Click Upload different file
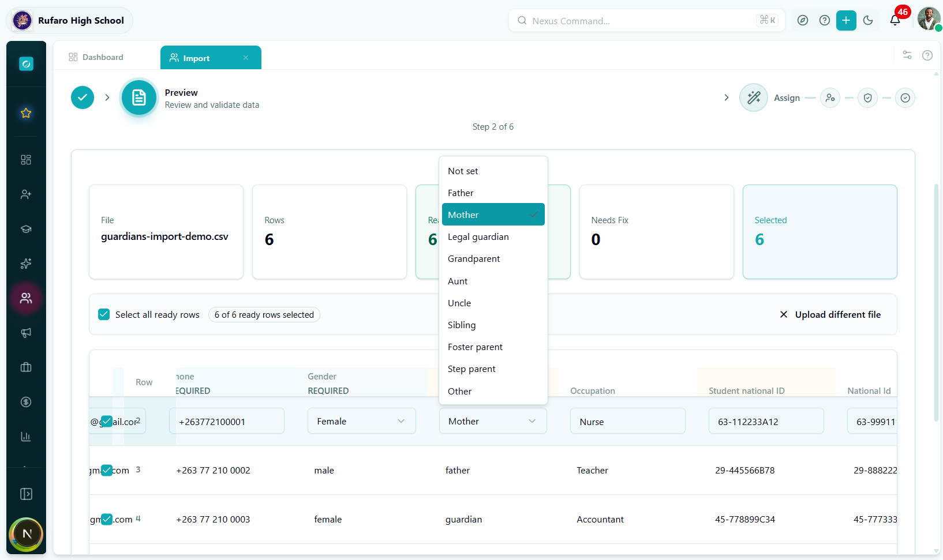This screenshot has height=560, width=943. click(830, 314)
